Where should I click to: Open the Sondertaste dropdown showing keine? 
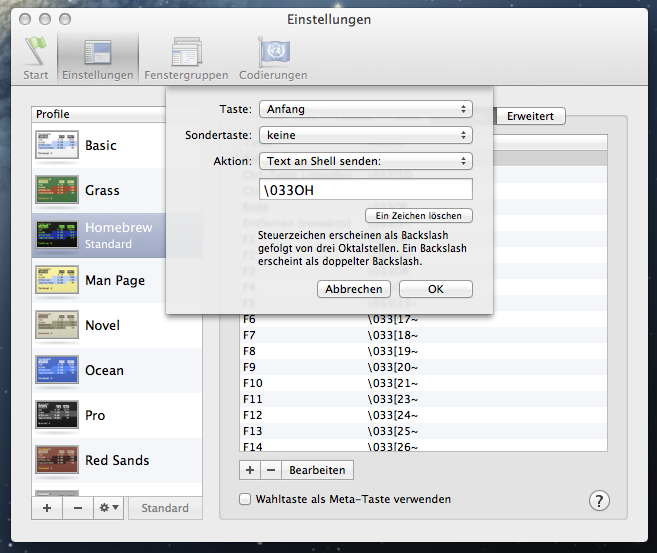[x=366, y=135]
